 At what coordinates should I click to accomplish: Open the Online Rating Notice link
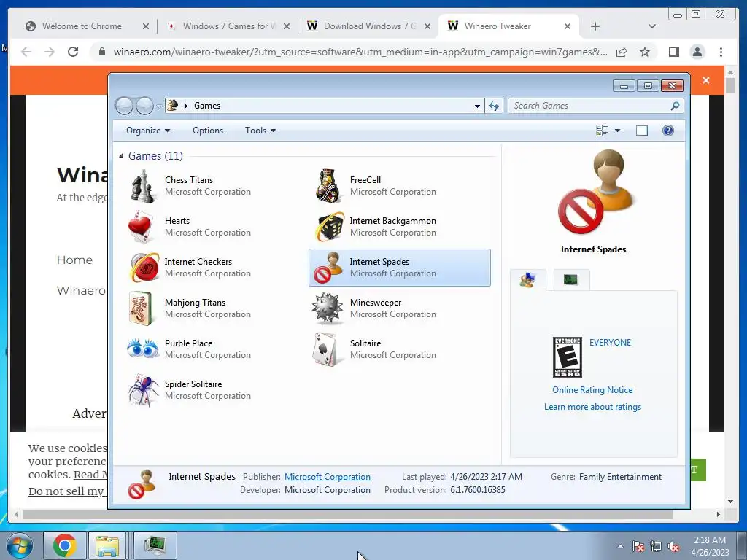click(592, 390)
